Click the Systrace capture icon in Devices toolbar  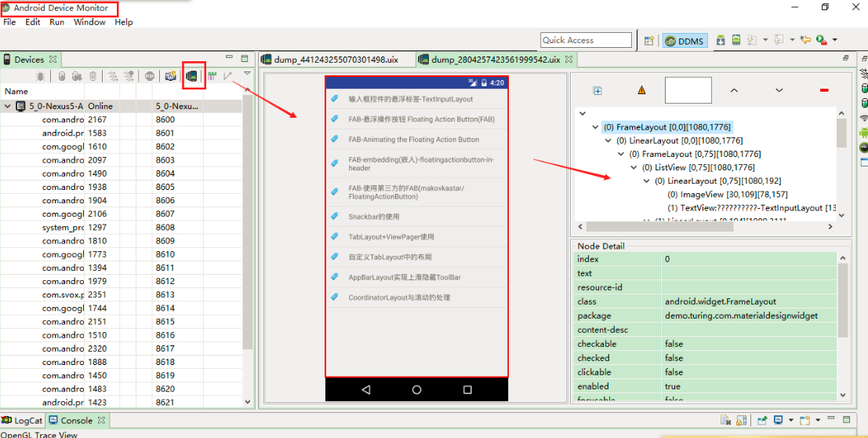(x=212, y=76)
